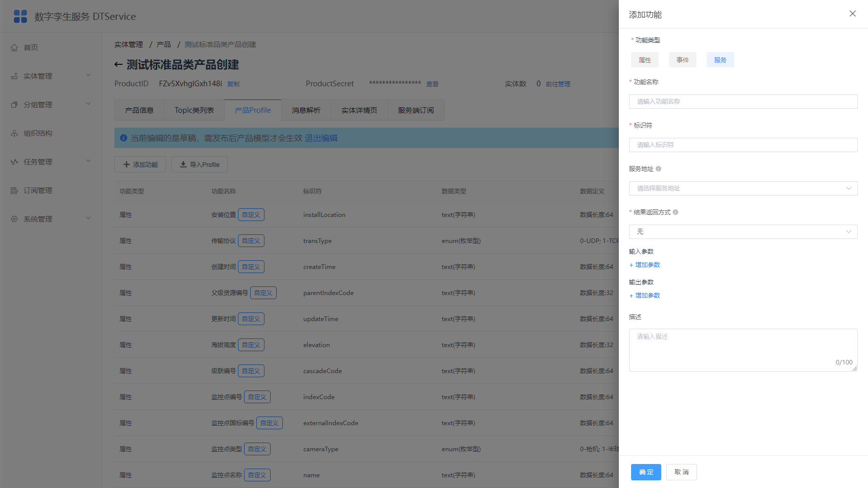Click the 功能名称 input field
This screenshot has width=868, height=488.
(743, 102)
